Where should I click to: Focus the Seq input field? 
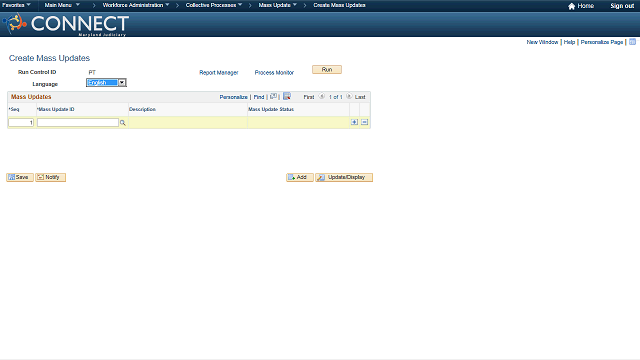point(21,122)
